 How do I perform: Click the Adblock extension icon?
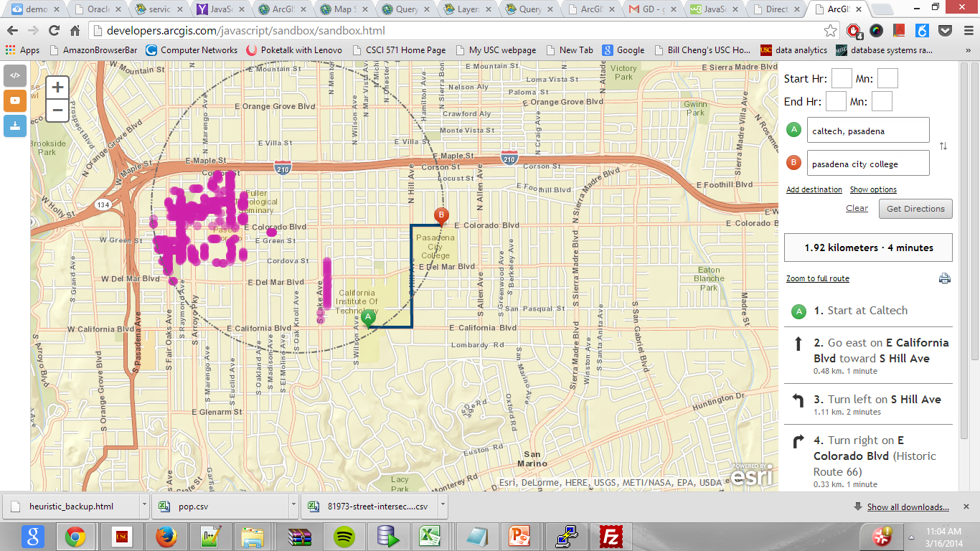[x=854, y=31]
